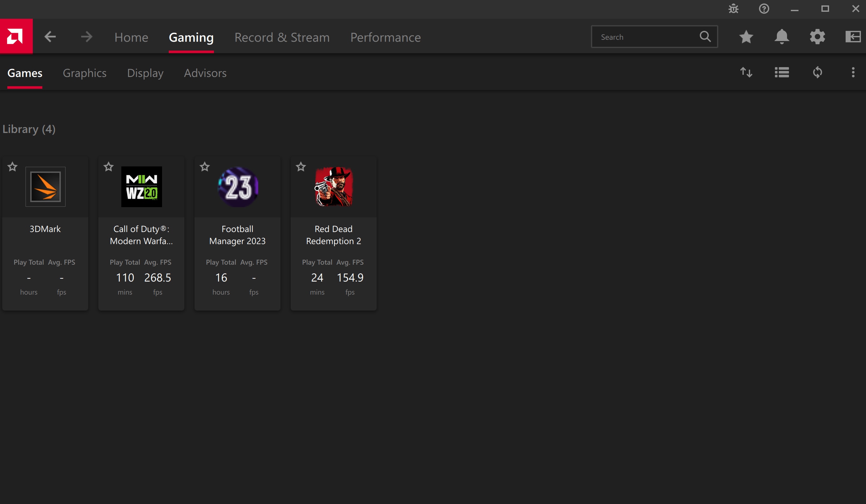Toggle the sidebar panel icon
The image size is (866, 504).
[853, 37]
